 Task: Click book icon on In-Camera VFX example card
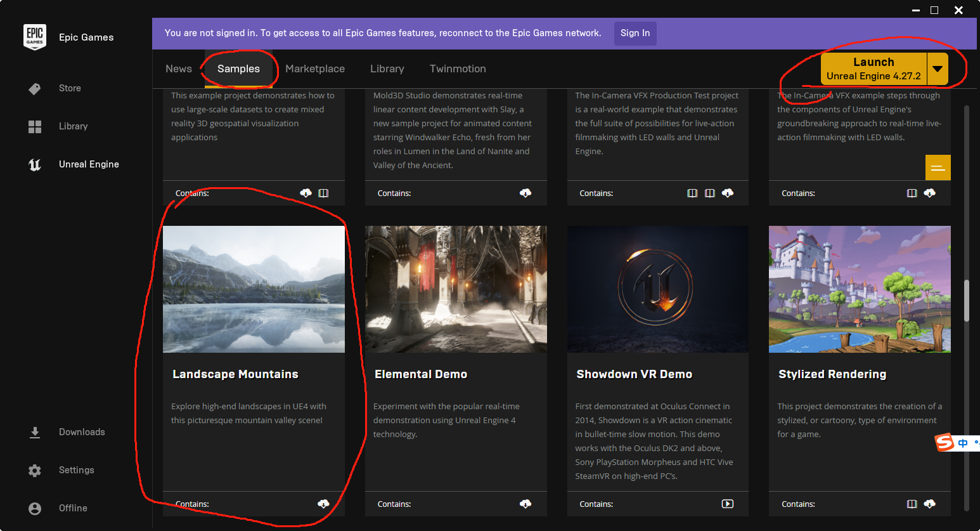(x=912, y=193)
